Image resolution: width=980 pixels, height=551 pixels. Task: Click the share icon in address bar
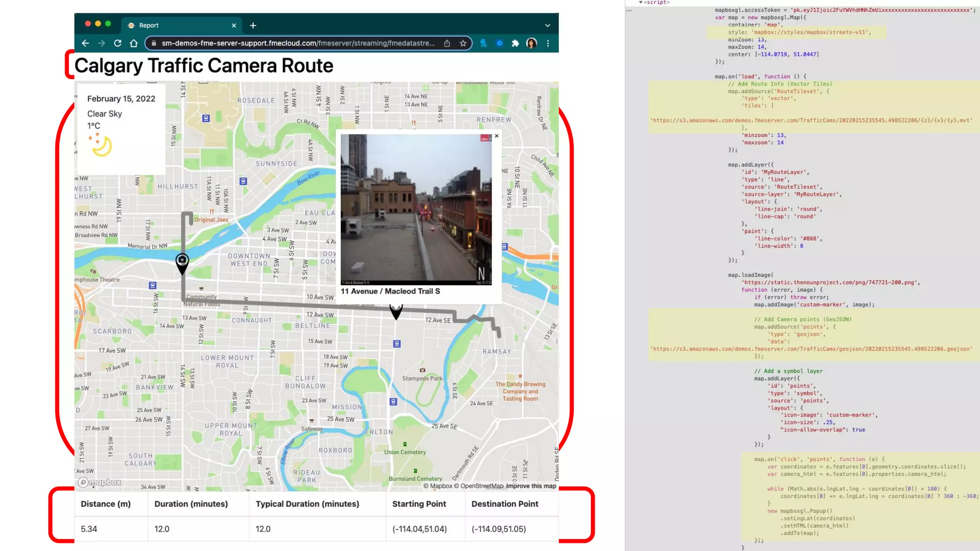[447, 44]
